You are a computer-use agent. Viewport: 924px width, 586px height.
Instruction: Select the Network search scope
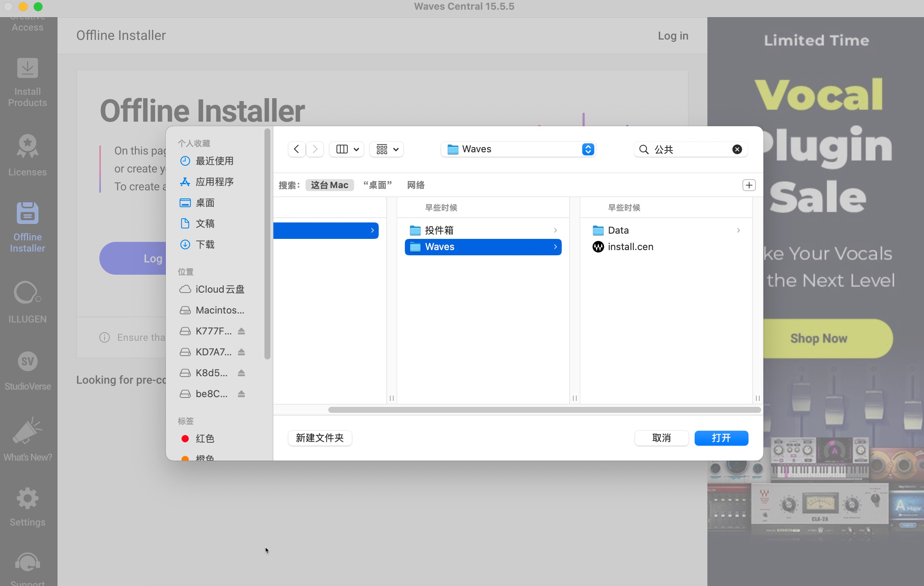(416, 185)
